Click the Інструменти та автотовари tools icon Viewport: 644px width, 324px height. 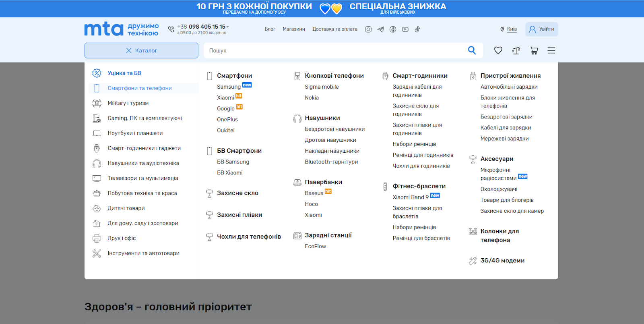click(97, 253)
